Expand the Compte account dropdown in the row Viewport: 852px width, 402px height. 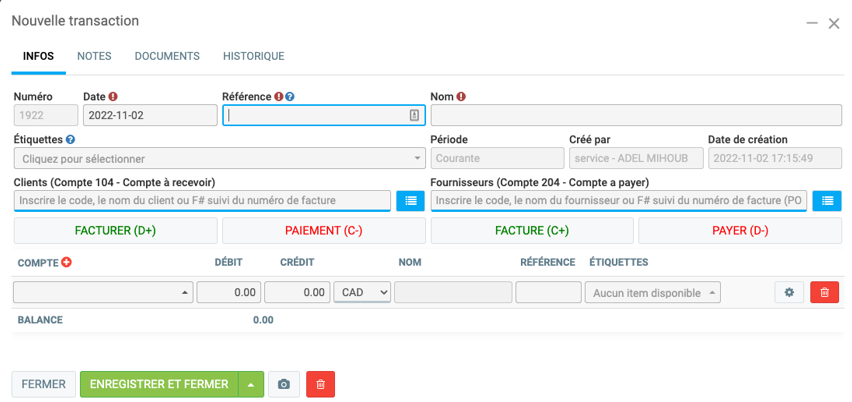(103, 292)
